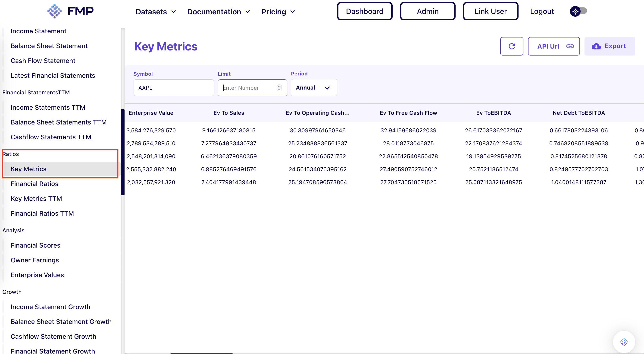Click the table horizontal scrollbar thumb
Screen dimensions: 644x354
click(201, 353)
